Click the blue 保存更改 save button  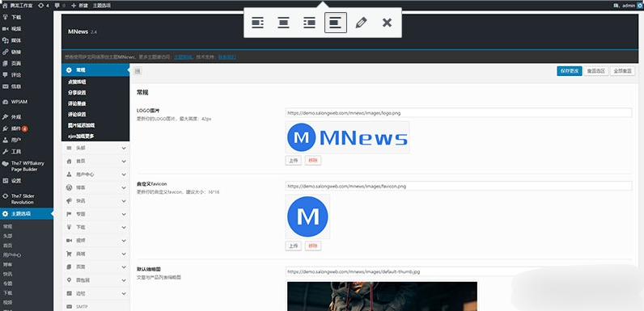tap(570, 71)
